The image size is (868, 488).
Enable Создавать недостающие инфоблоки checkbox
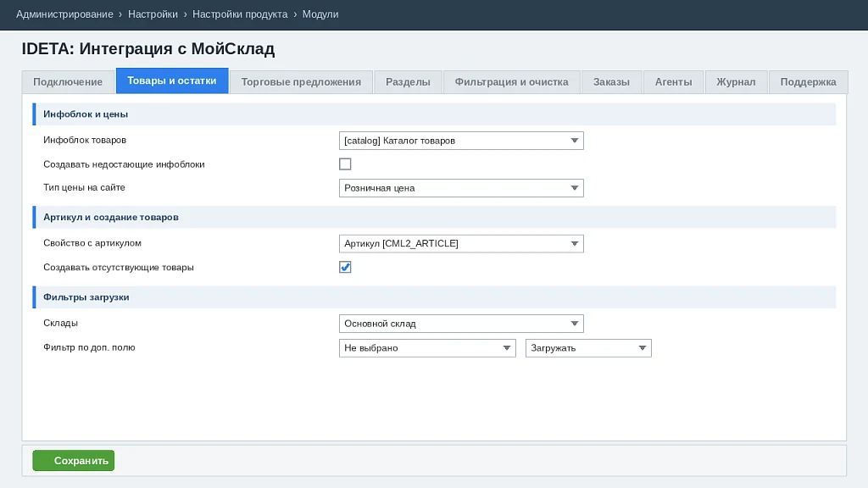(345, 164)
